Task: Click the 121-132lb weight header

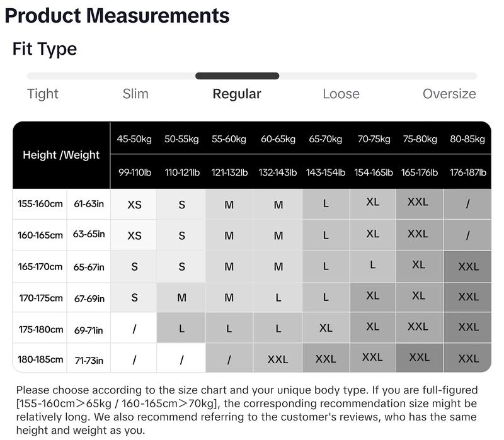Action: tap(229, 172)
